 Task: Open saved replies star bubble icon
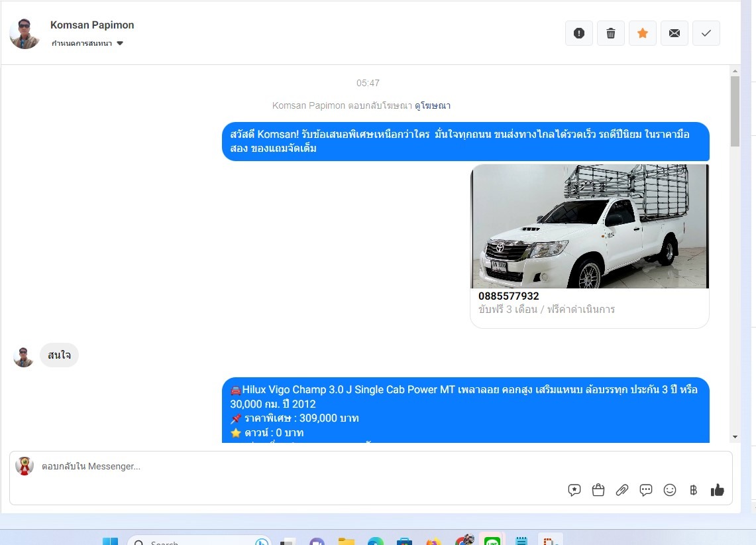[x=574, y=490]
